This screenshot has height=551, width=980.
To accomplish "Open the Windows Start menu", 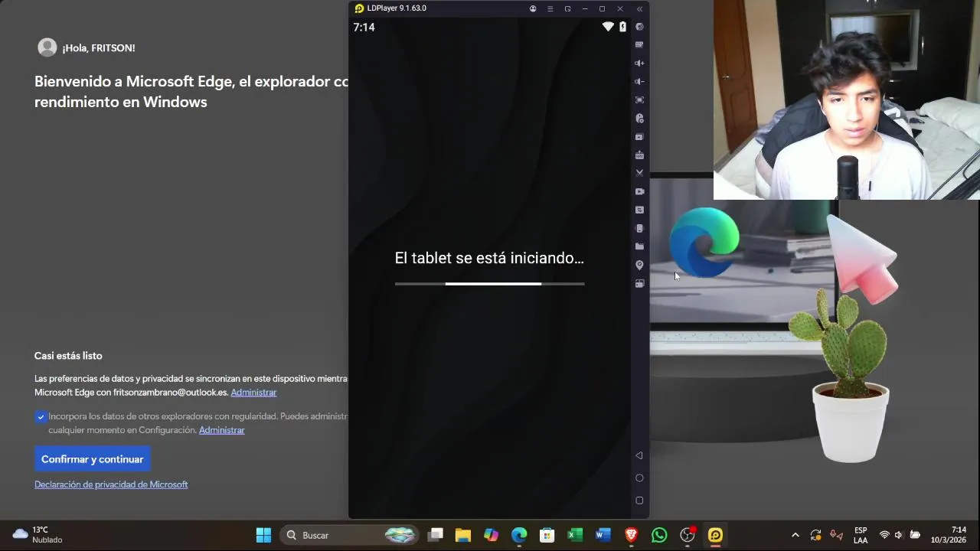I will tap(263, 535).
